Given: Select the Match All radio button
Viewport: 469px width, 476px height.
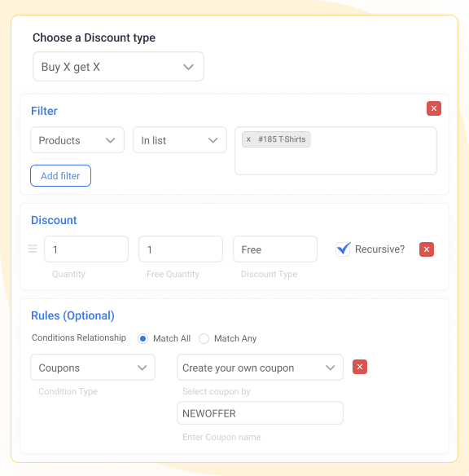Looking at the screenshot, I should pyautogui.click(x=142, y=338).
